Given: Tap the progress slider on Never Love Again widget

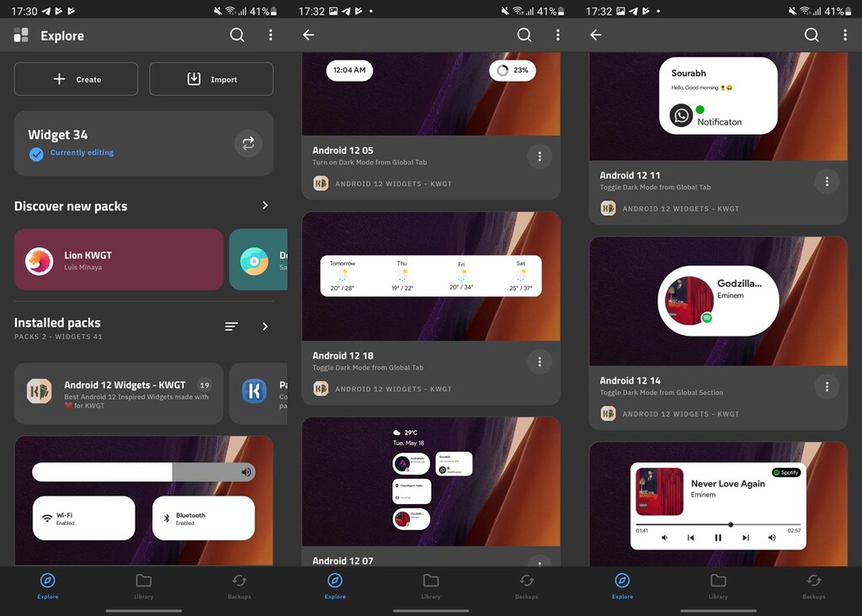Looking at the screenshot, I should (730, 524).
